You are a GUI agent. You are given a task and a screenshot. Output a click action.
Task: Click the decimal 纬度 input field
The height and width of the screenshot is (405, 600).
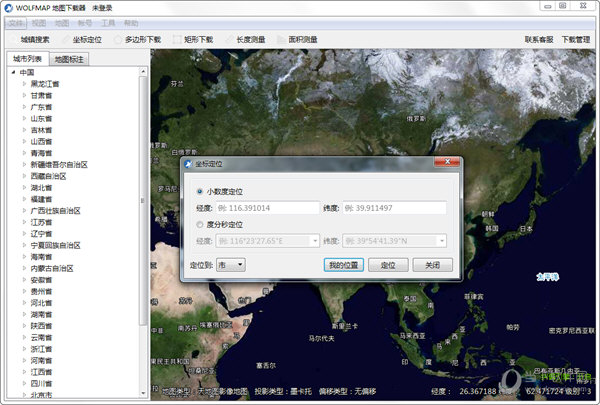394,208
